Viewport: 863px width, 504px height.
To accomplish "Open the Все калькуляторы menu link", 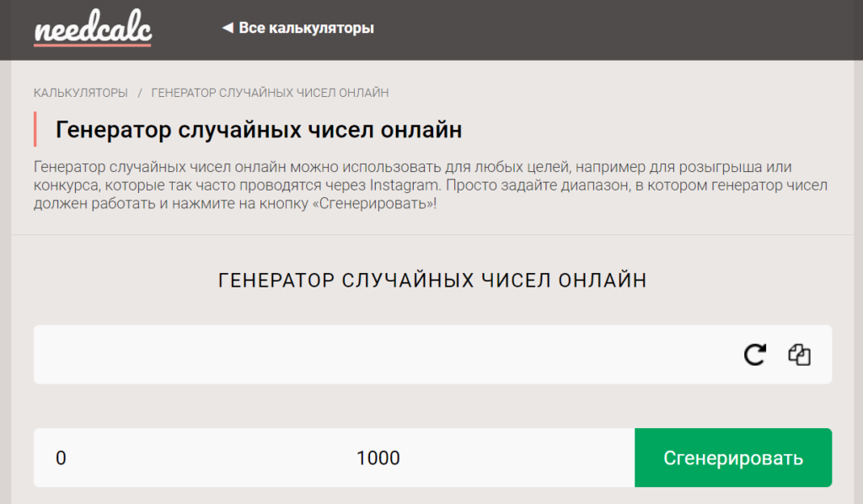I will [306, 29].
